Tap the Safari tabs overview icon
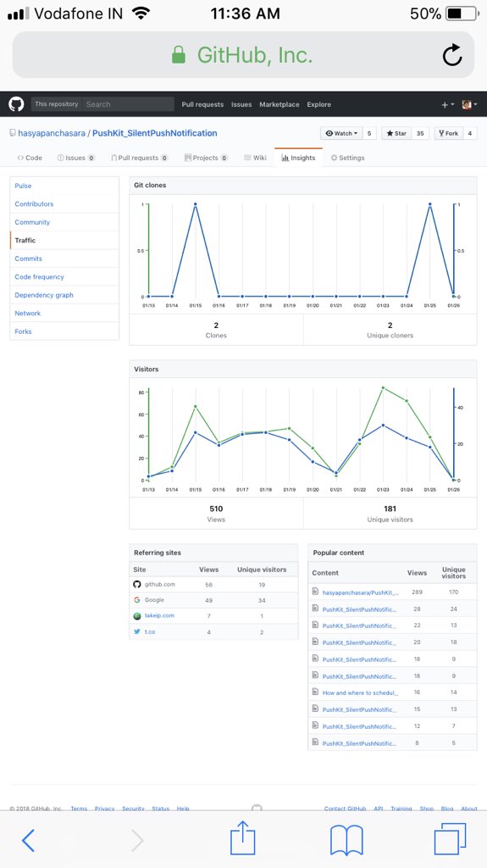This screenshot has width=487, height=868. (450, 839)
